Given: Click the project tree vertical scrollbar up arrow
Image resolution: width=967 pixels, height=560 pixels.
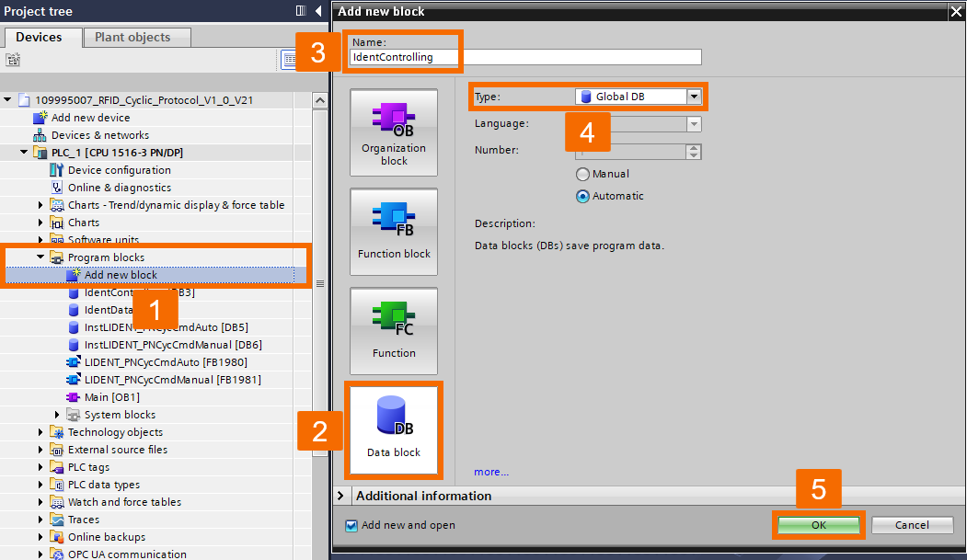Looking at the screenshot, I should click(319, 100).
